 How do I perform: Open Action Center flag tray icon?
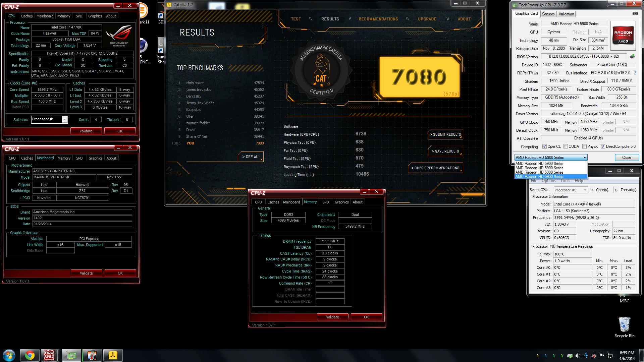602,356
